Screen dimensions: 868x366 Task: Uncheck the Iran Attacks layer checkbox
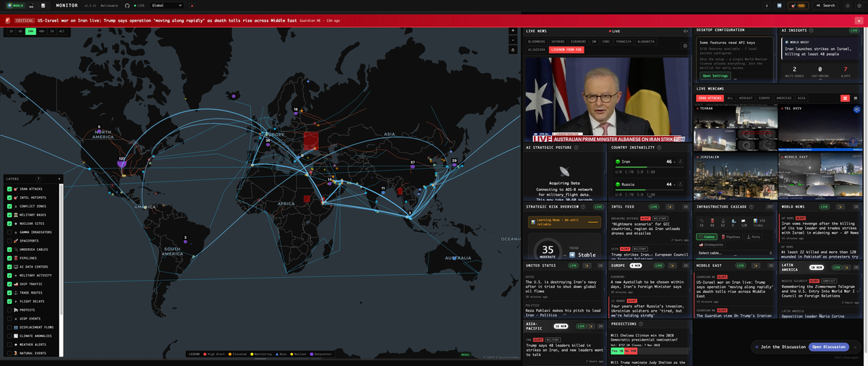(9, 189)
